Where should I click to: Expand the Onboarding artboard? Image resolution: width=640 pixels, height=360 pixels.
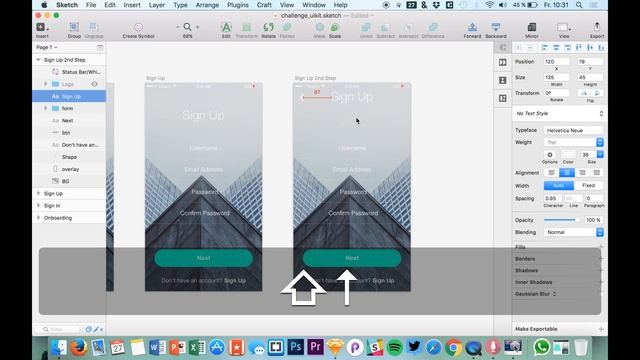tap(38, 218)
